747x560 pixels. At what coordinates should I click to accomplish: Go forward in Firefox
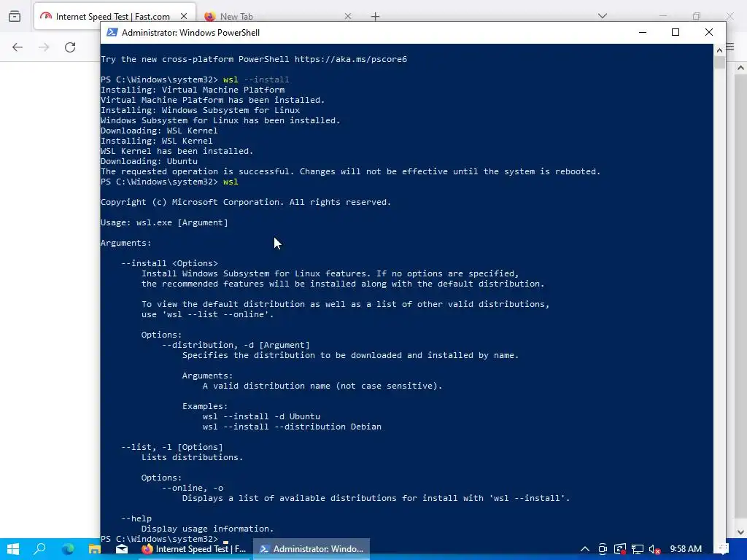pyautogui.click(x=44, y=47)
